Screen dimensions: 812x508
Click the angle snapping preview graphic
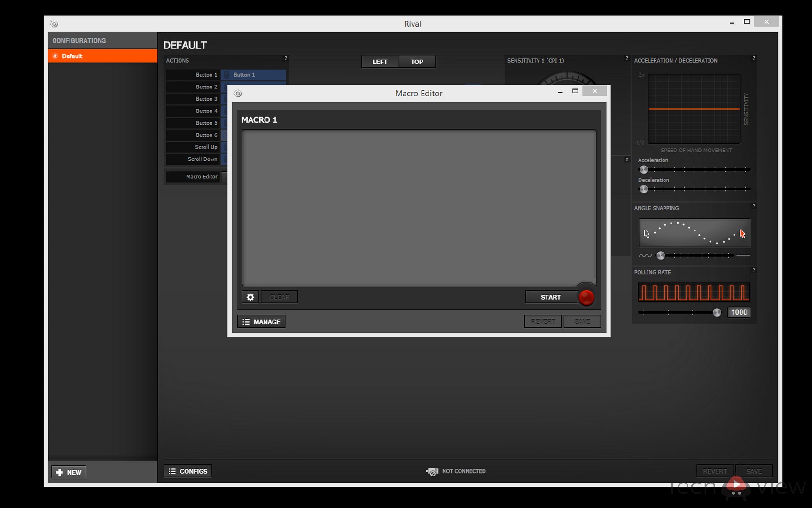click(694, 233)
